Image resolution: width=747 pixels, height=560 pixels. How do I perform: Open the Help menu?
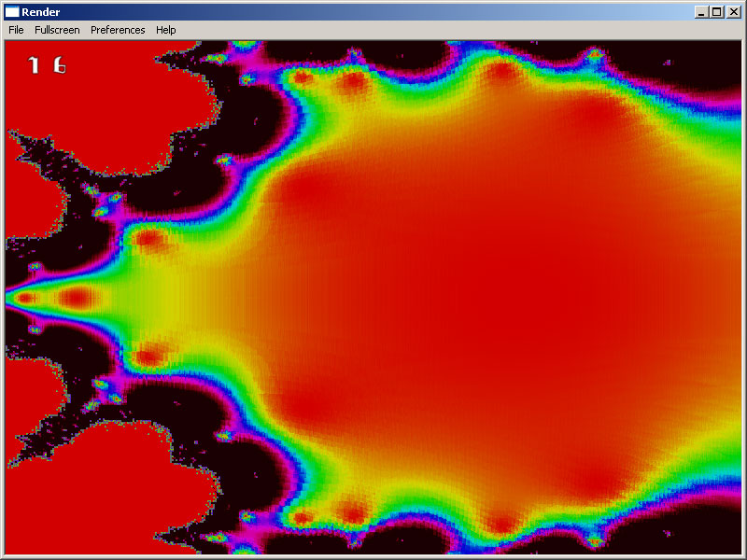coord(166,30)
